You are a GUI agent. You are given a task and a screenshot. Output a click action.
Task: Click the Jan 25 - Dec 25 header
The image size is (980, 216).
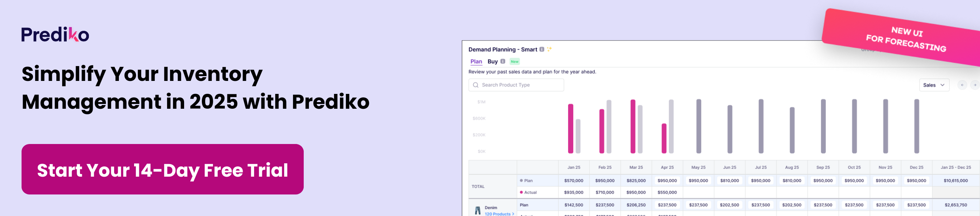click(x=956, y=167)
